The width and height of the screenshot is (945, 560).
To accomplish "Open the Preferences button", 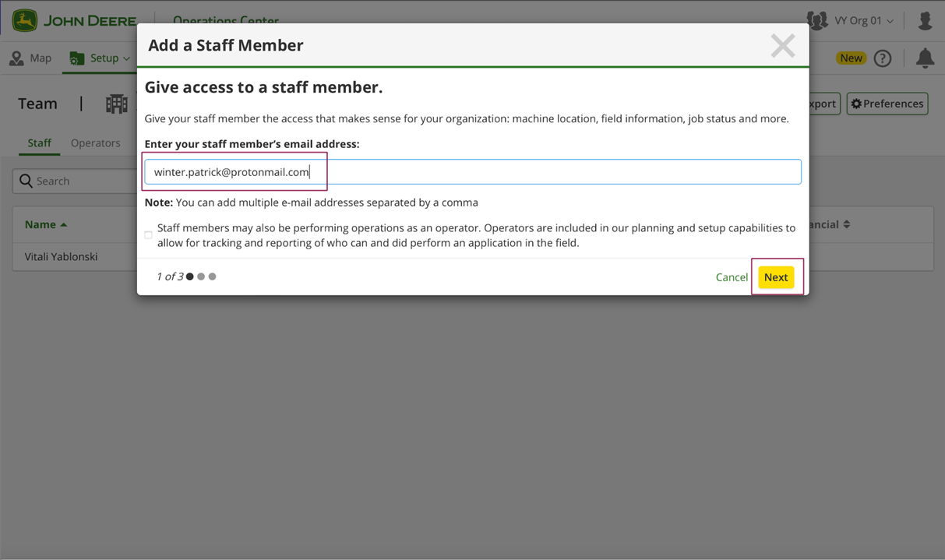I will coord(887,104).
